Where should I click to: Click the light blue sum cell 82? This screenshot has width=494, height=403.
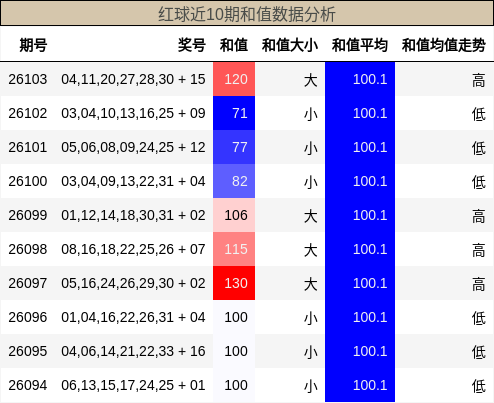pyautogui.click(x=234, y=181)
